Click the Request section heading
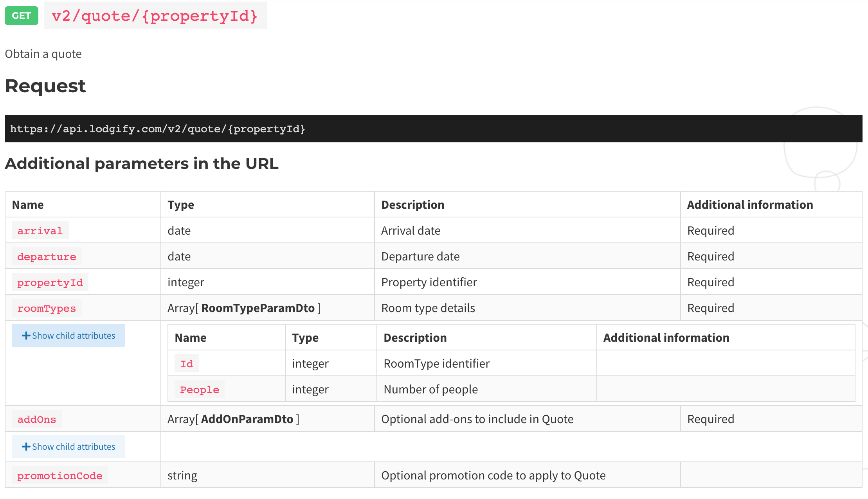868x499 pixels. pos(45,86)
